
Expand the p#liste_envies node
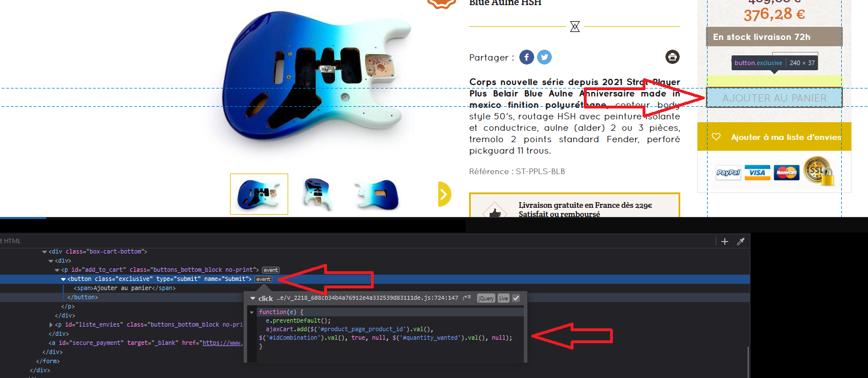coord(51,324)
